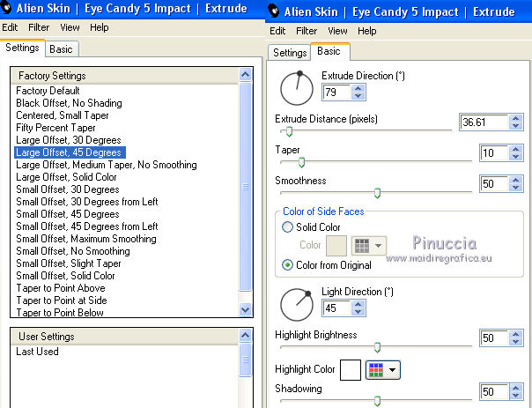532x408 pixels.
Task: Select the active Settings tab in left window
Action: (x=22, y=48)
